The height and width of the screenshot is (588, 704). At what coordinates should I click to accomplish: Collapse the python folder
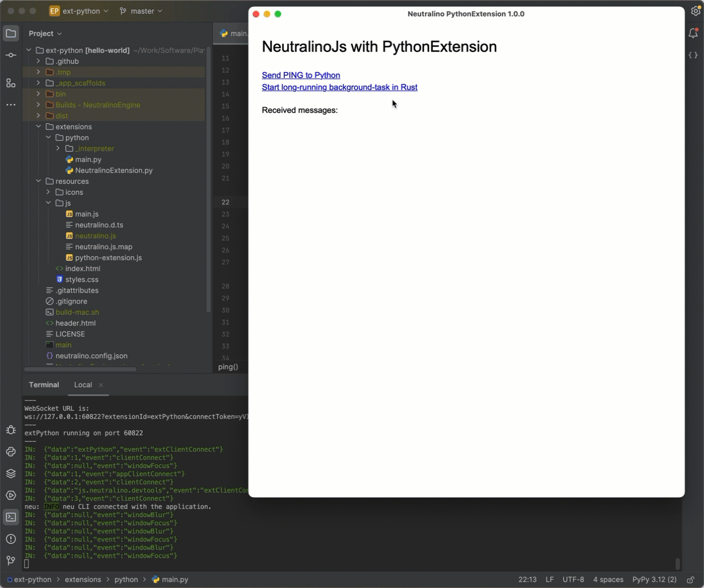pyautogui.click(x=49, y=137)
